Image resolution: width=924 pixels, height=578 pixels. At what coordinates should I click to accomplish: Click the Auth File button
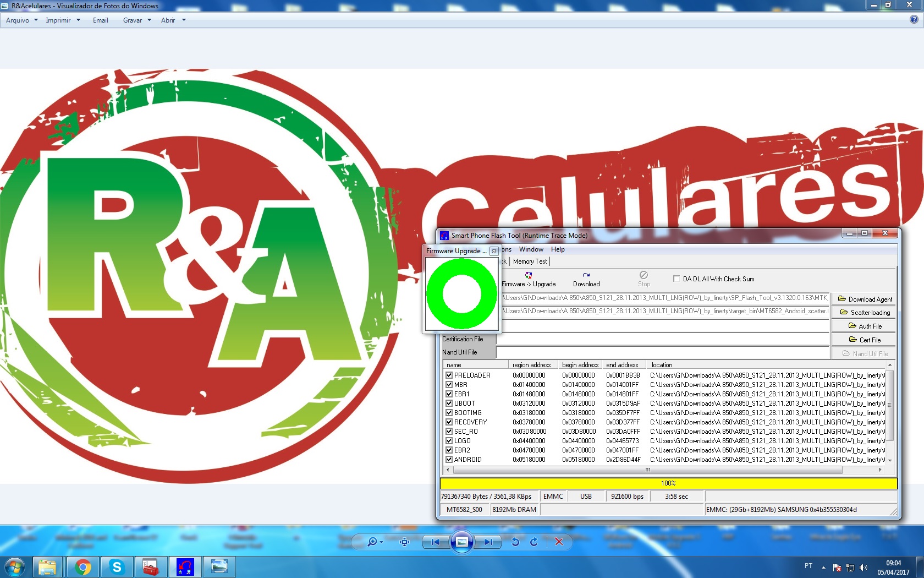(865, 326)
